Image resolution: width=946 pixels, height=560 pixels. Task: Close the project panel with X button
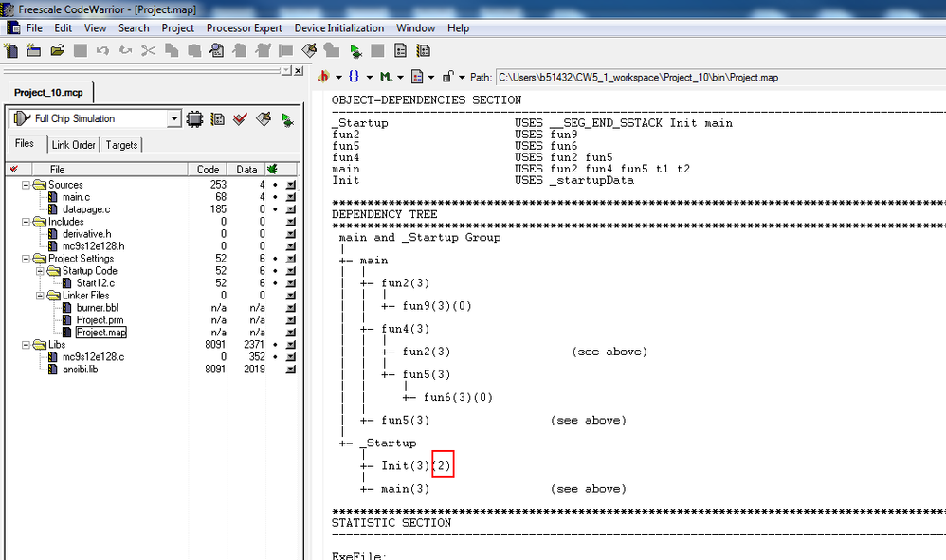pyautogui.click(x=298, y=70)
